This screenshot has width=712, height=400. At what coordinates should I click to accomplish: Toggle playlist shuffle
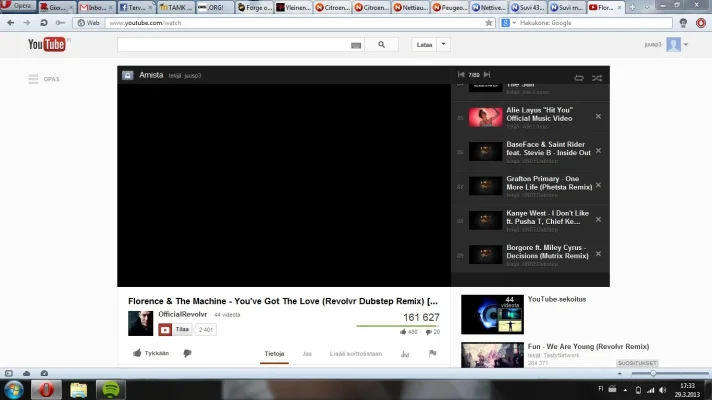point(597,77)
